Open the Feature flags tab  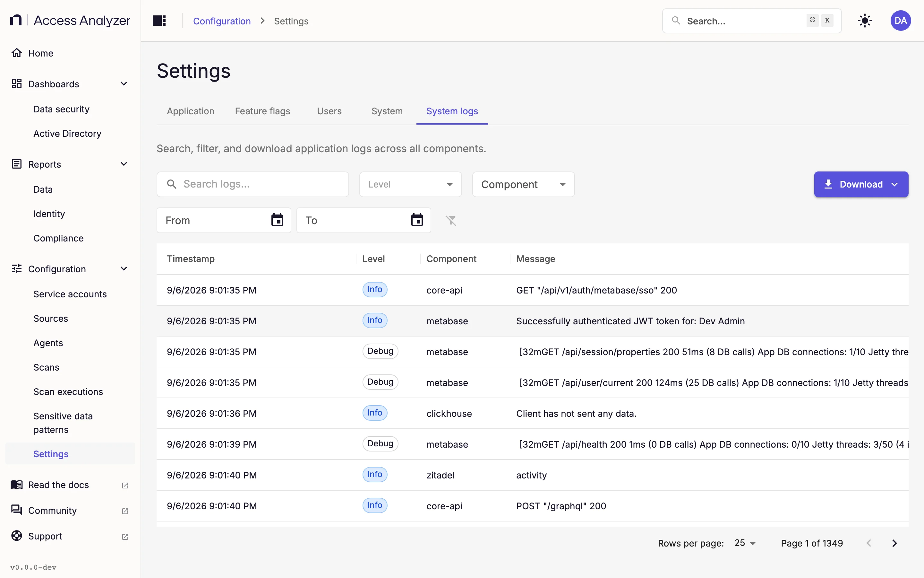pyautogui.click(x=262, y=111)
